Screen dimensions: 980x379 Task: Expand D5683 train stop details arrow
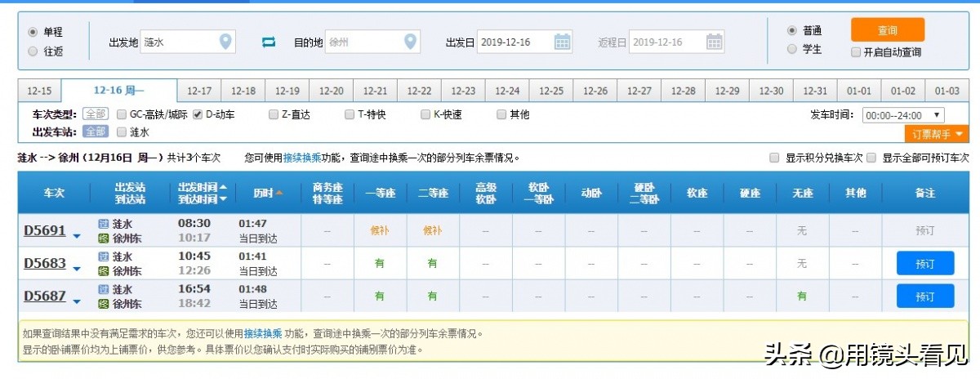click(77, 269)
